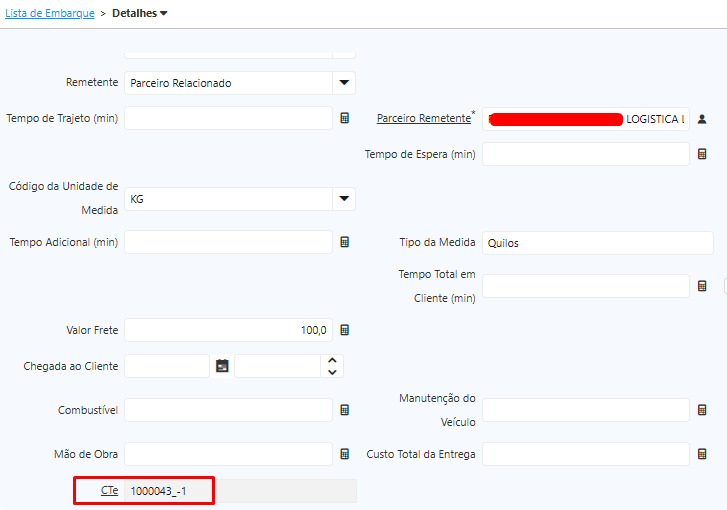This screenshot has height=510, width=727.
Task: Click the Tipo da Medida input field
Action: (x=585, y=243)
